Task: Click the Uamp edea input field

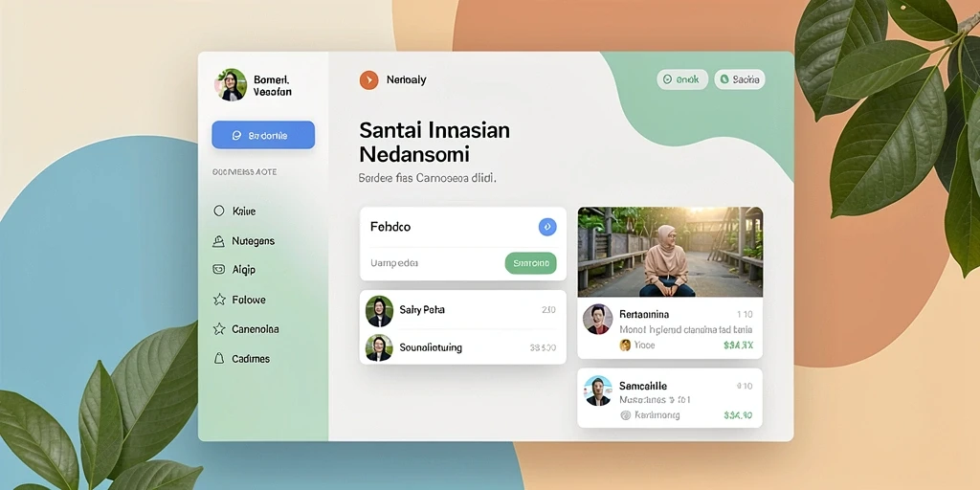Action: pos(432,263)
